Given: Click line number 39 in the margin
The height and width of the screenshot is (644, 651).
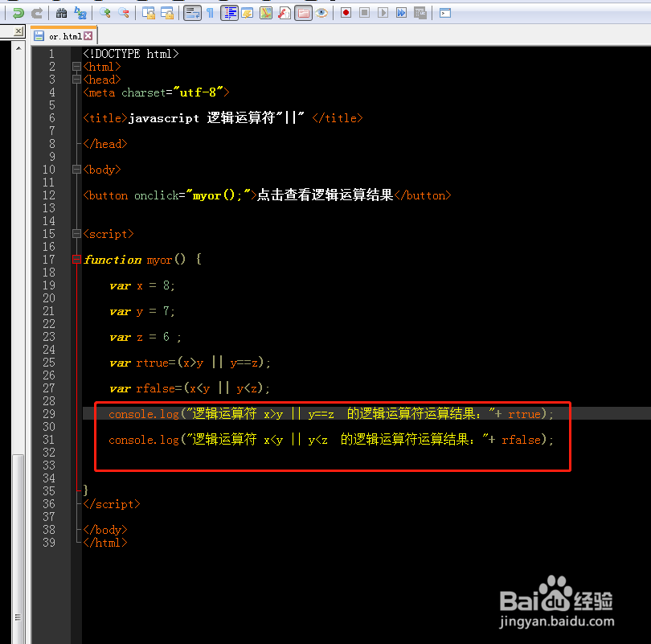Looking at the screenshot, I should pyautogui.click(x=48, y=543).
